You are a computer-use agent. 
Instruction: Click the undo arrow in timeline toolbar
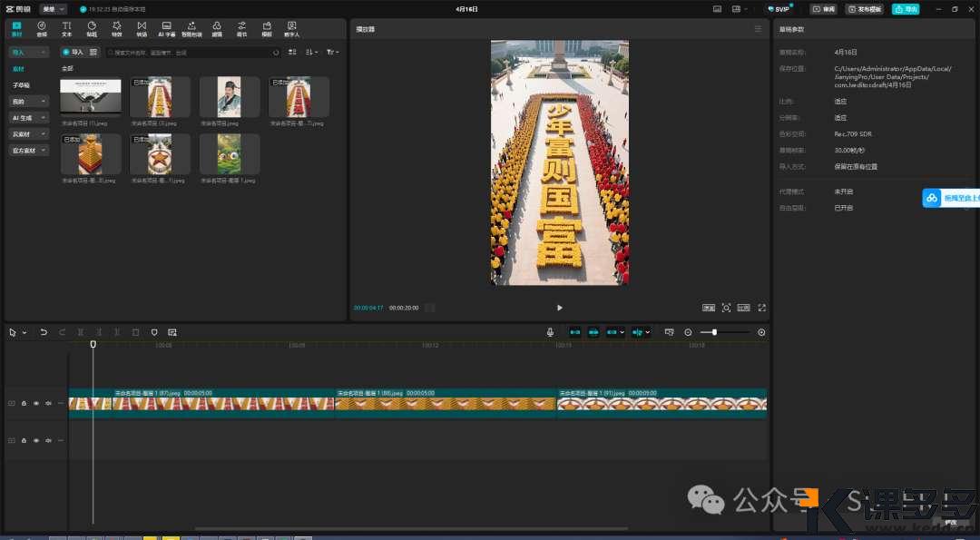tap(44, 332)
